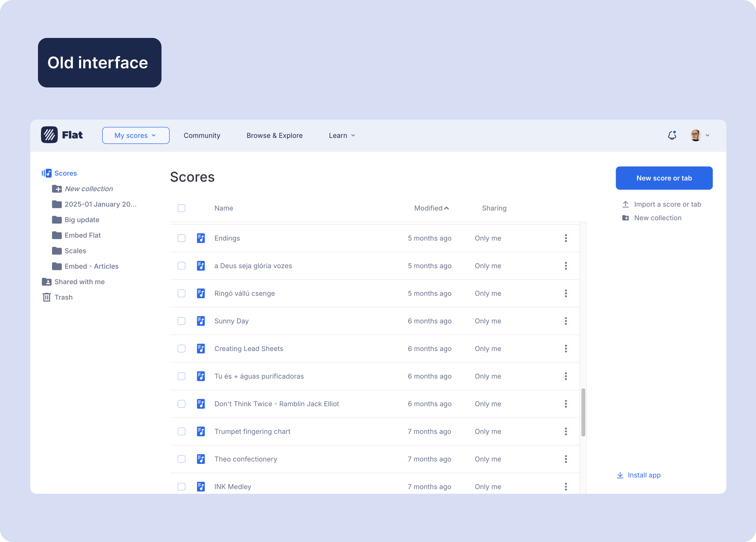Open more options for Theo confectionery
The width and height of the screenshot is (756, 542).
click(566, 459)
